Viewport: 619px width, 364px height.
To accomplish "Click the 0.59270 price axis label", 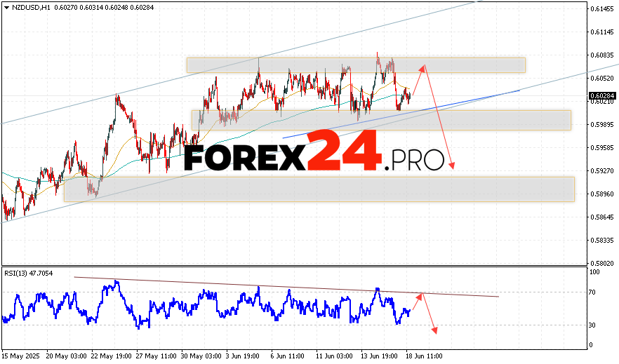I will click(x=602, y=170).
